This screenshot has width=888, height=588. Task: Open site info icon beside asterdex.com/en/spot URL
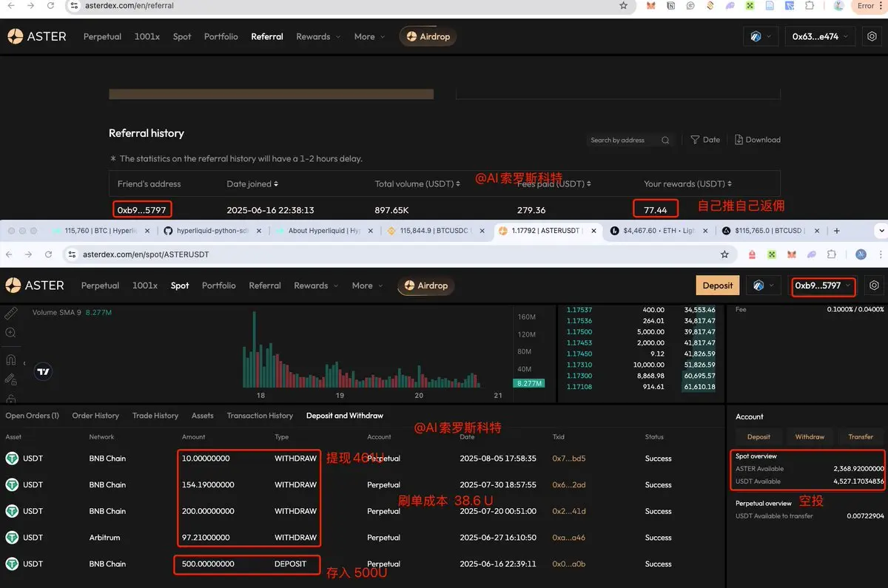point(72,254)
